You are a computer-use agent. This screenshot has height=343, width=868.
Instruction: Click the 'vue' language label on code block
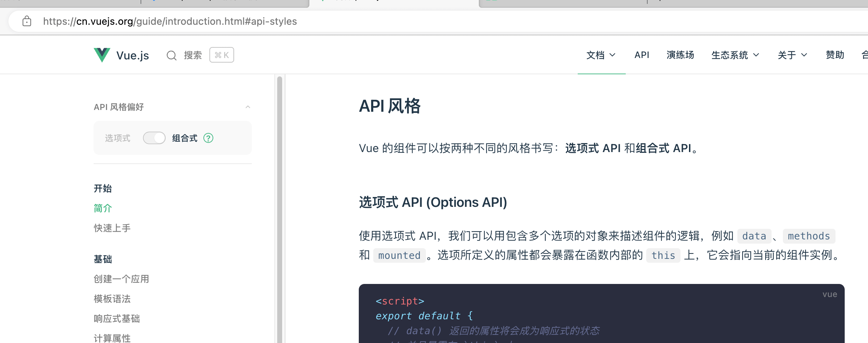[830, 294]
